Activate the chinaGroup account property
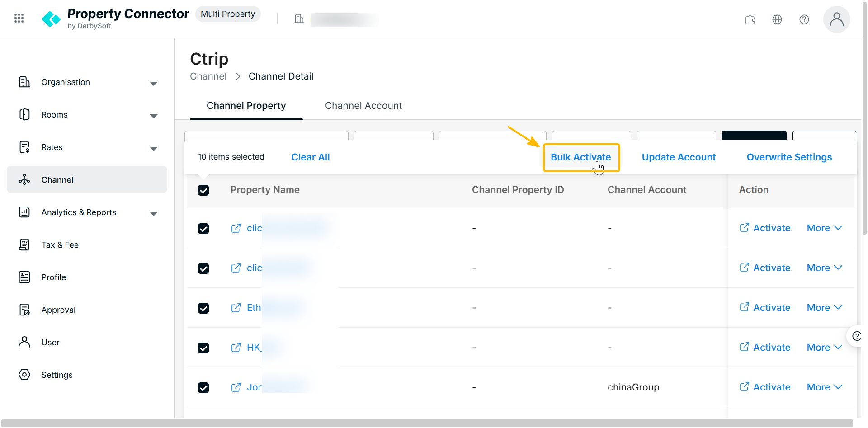 tap(765, 387)
